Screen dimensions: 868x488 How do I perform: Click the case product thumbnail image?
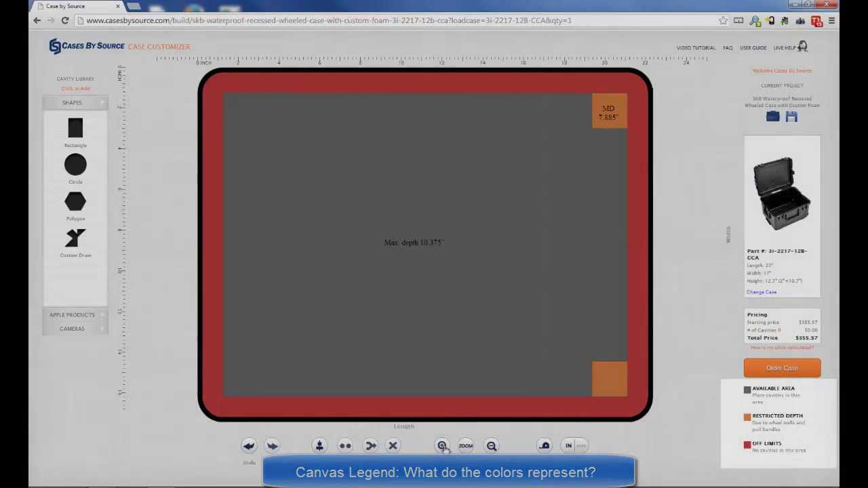(782, 193)
